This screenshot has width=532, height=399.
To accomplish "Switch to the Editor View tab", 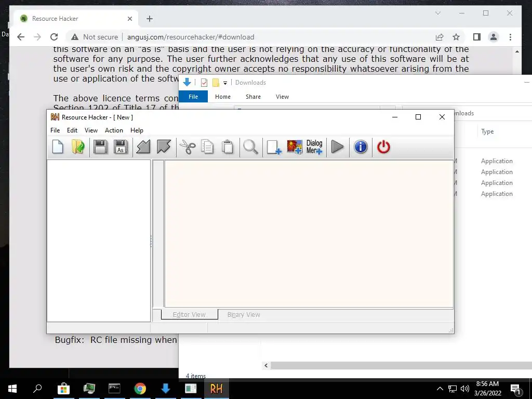I will coord(189,314).
